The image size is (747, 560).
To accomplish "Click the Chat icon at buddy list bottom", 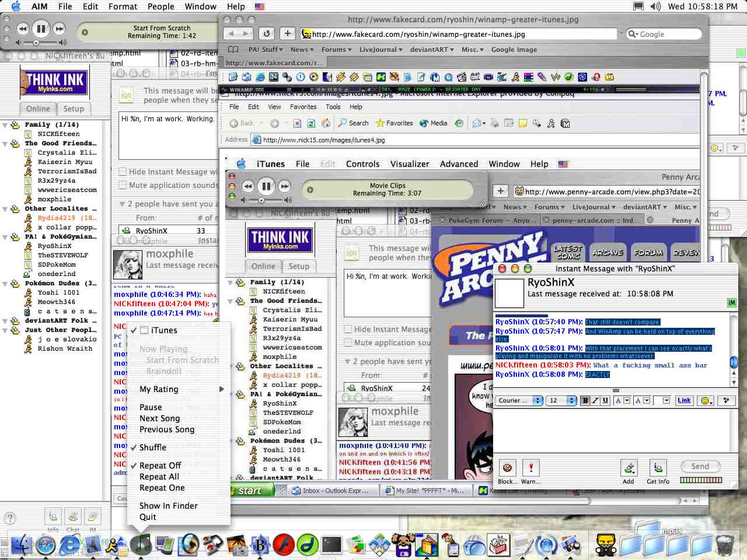I will [73, 516].
